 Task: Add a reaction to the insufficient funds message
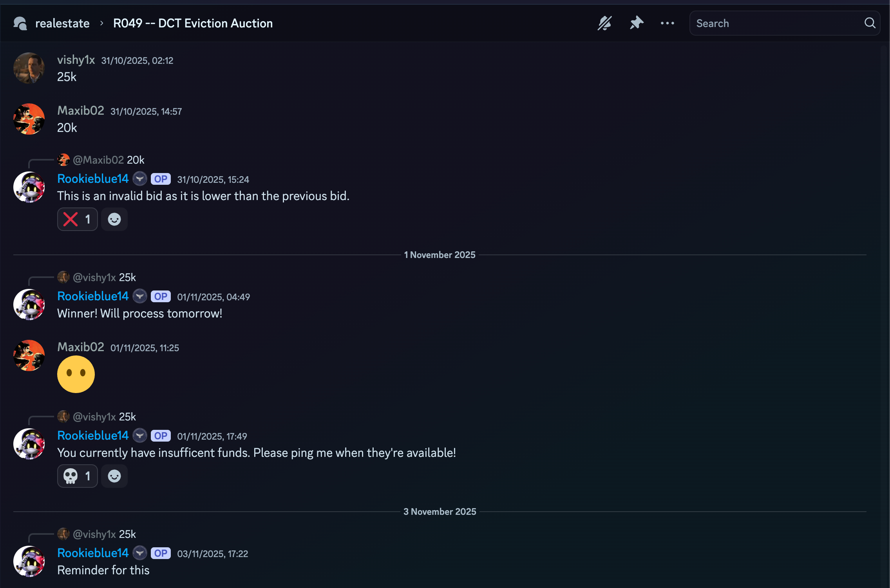pos(114,476)
